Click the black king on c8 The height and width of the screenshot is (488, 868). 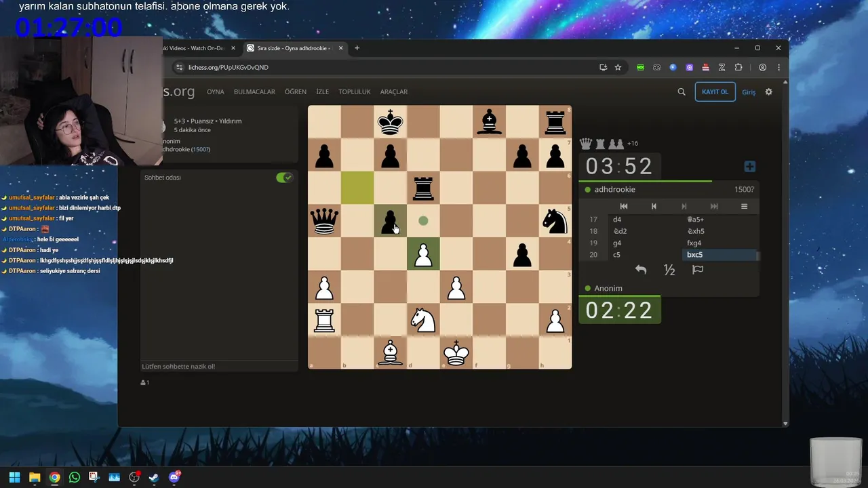click(x=391, y=122)
